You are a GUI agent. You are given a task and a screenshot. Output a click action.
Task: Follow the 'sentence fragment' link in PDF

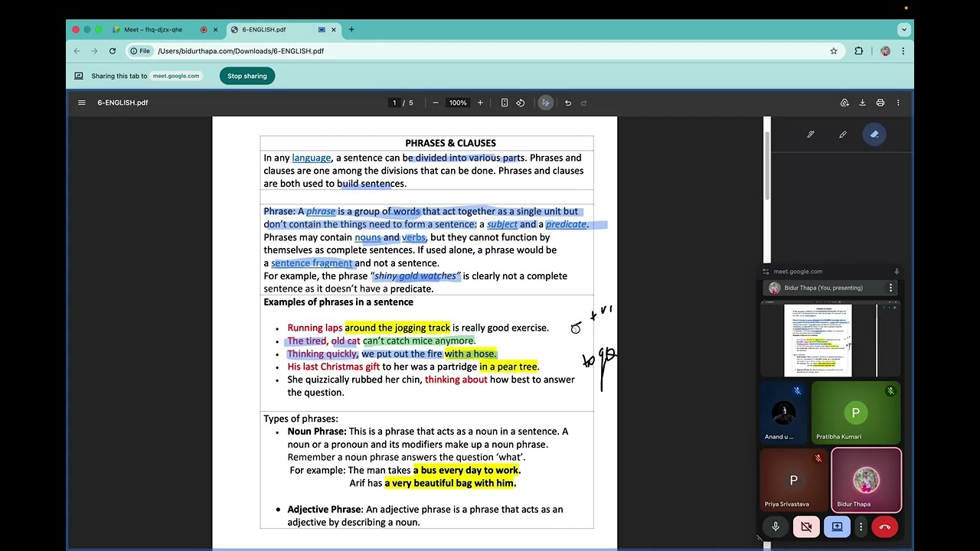point(312,263)
